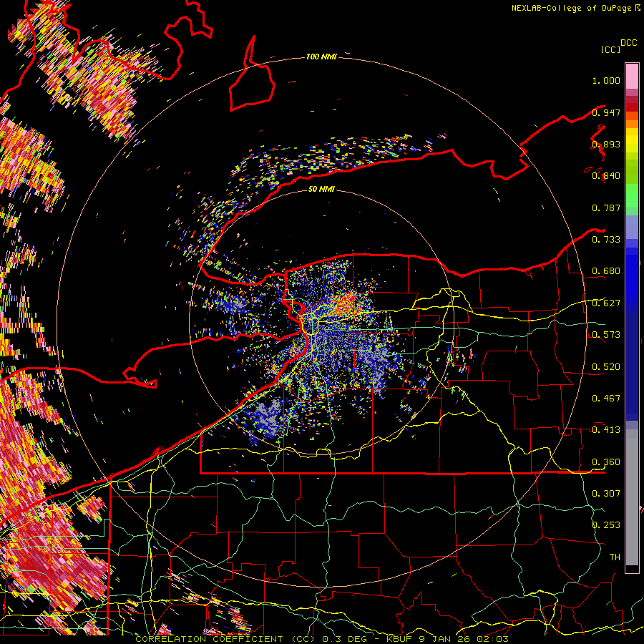Click the 0.893 scale value
This screenshot has height=644, width=644.
pyautogui.click(x=606, y=144)
